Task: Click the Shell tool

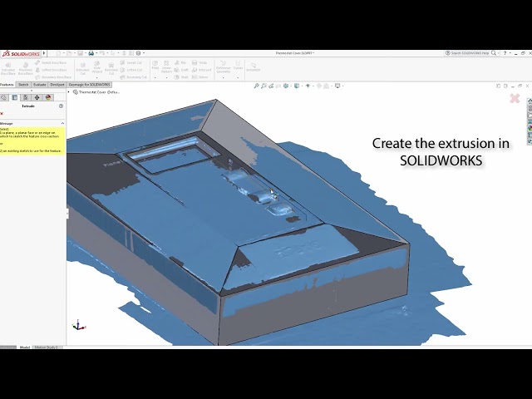Action: coord(181,77)
